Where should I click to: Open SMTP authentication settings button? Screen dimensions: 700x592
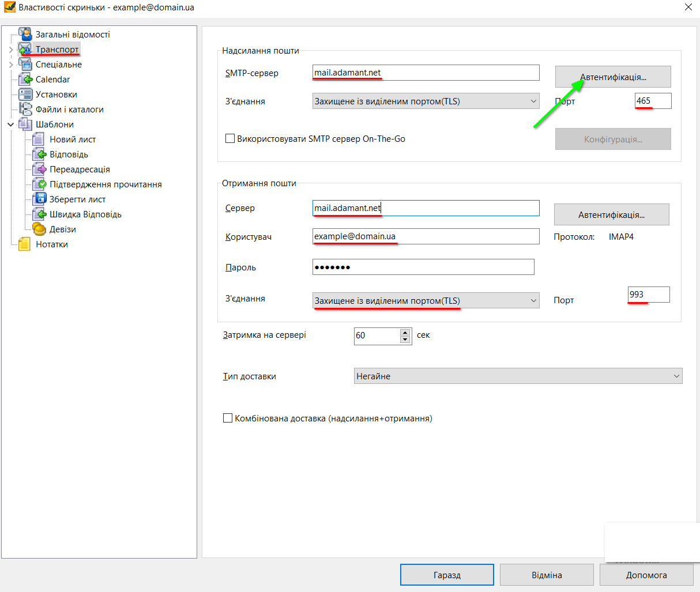tap(612, 77)
